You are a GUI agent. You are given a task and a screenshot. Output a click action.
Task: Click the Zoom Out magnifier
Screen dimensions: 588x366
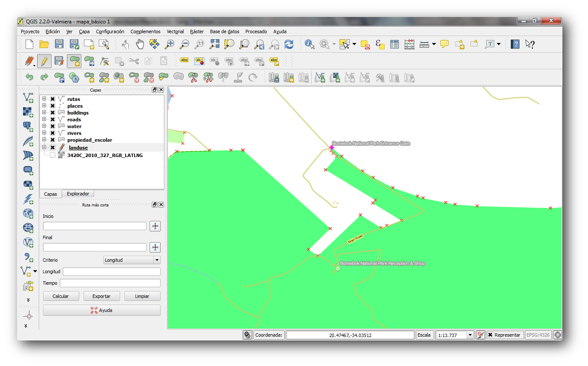[x=184, y=44]
